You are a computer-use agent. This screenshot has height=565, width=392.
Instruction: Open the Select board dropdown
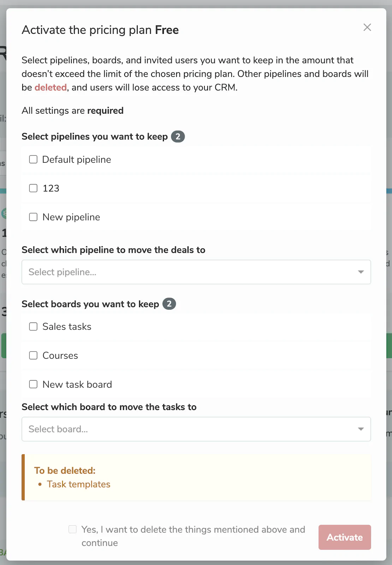pos(196,429)
